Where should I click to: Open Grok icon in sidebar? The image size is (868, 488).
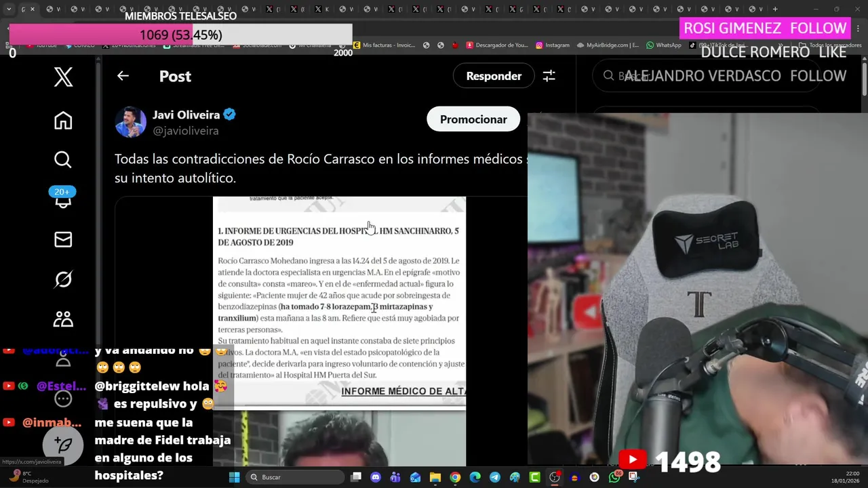(63, 279)
